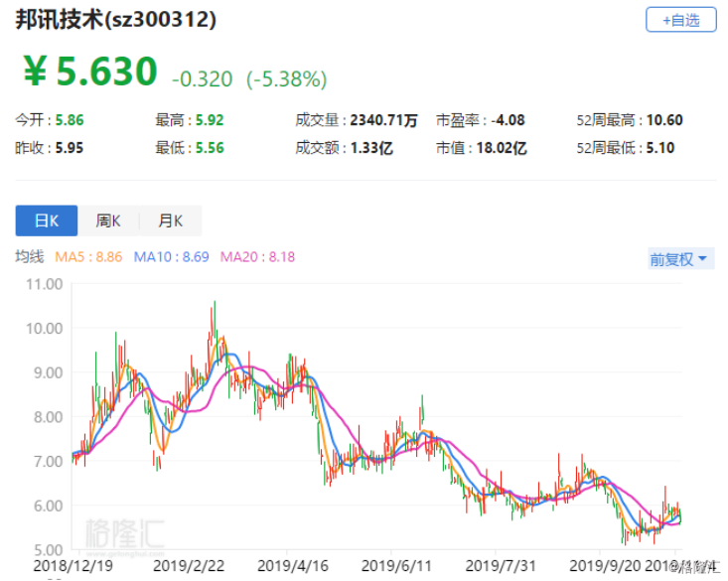
Task: Click the 11.00 price axis label
Action: 44,284
